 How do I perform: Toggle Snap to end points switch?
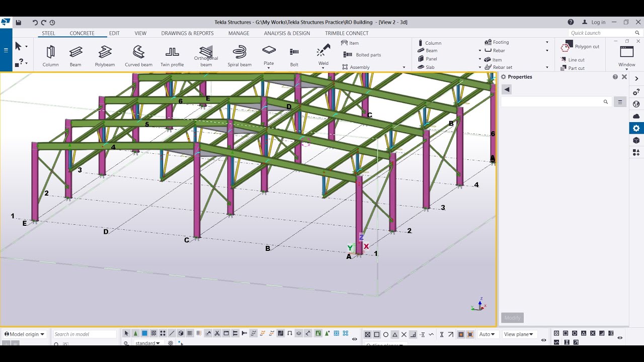tap(377, 334)
